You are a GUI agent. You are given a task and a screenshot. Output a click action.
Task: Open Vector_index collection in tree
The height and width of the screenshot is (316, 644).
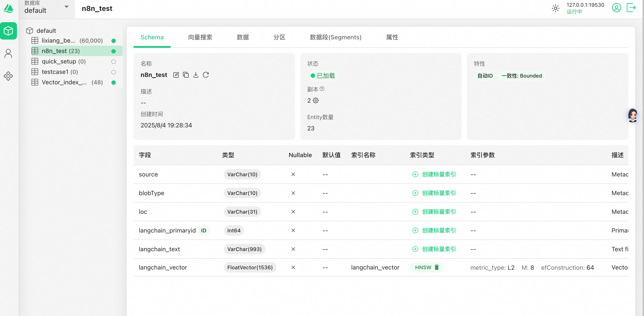(64, 82)
